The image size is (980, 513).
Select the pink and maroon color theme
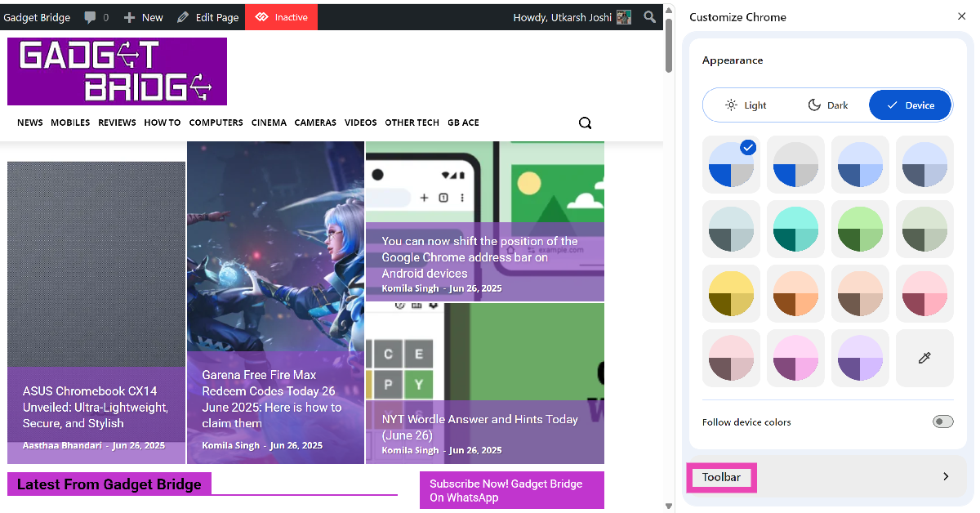[x=924, y=293]
